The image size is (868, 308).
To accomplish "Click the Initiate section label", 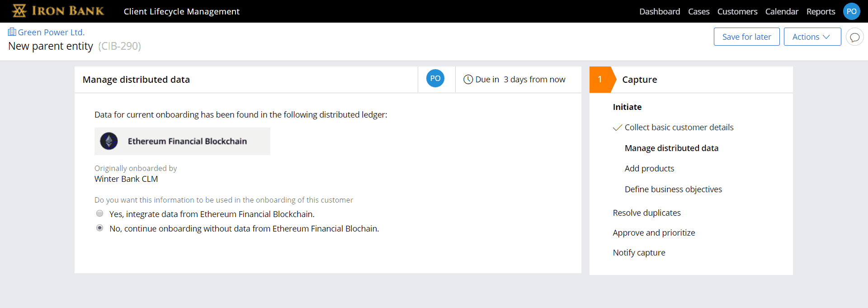I will (627, 107).
